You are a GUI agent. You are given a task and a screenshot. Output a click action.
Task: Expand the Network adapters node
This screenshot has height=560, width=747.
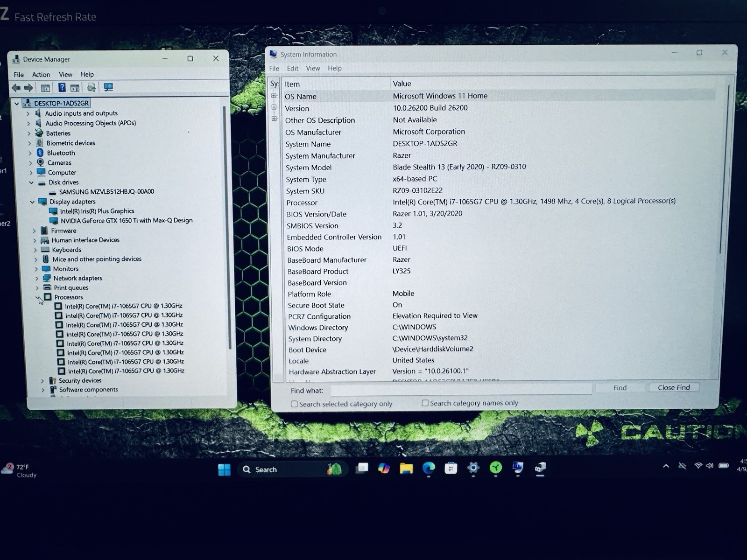37,278
